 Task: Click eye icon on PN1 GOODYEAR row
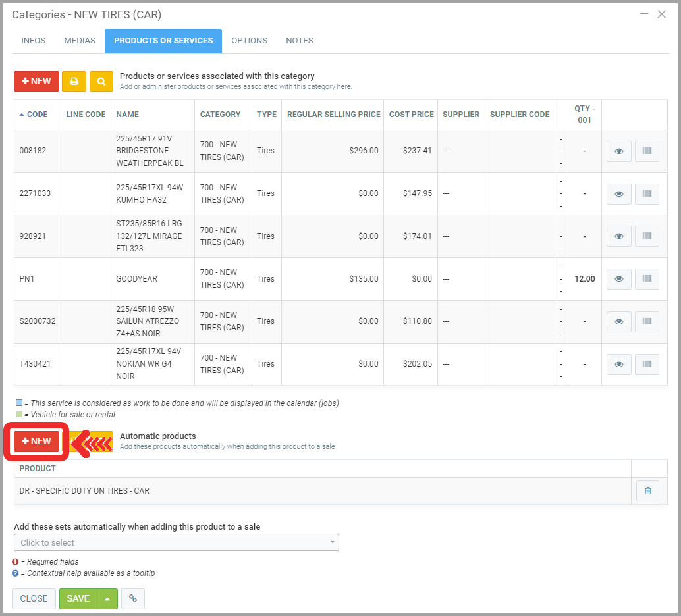[618, 279]
